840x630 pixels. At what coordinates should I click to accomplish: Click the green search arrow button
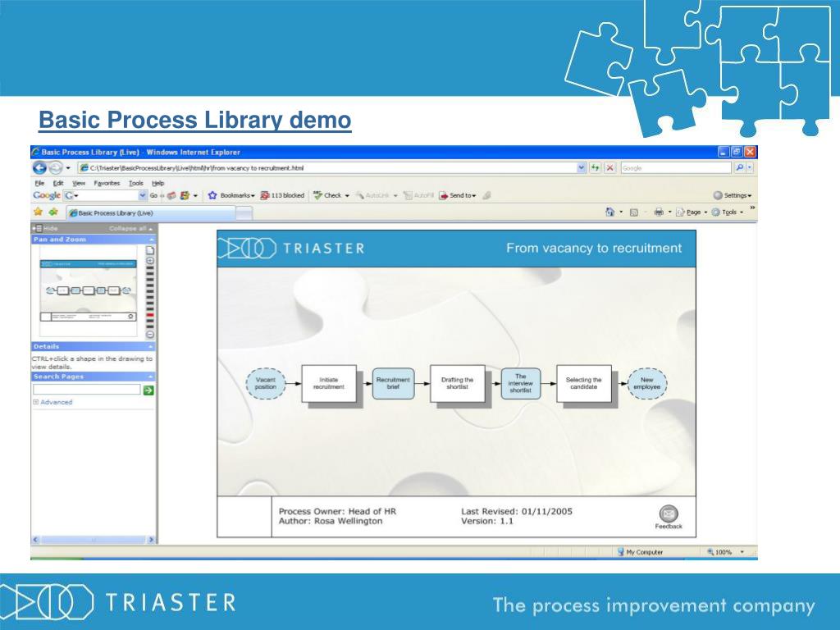click(148, 390)
